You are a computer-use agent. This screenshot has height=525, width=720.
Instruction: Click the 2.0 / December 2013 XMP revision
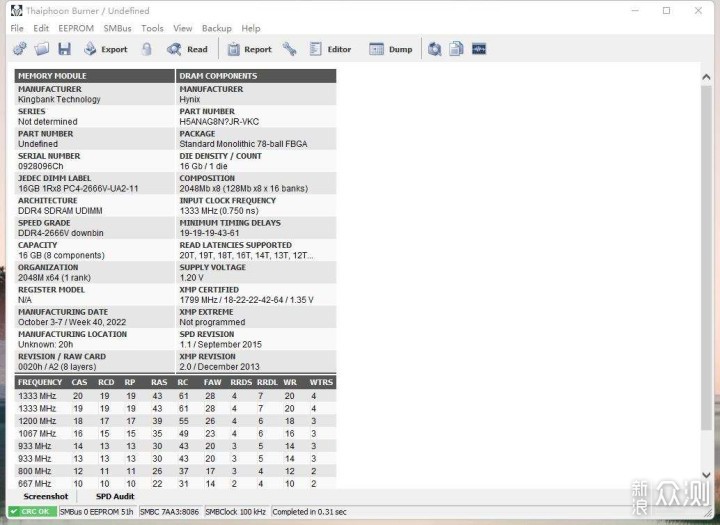click(219, 367)
